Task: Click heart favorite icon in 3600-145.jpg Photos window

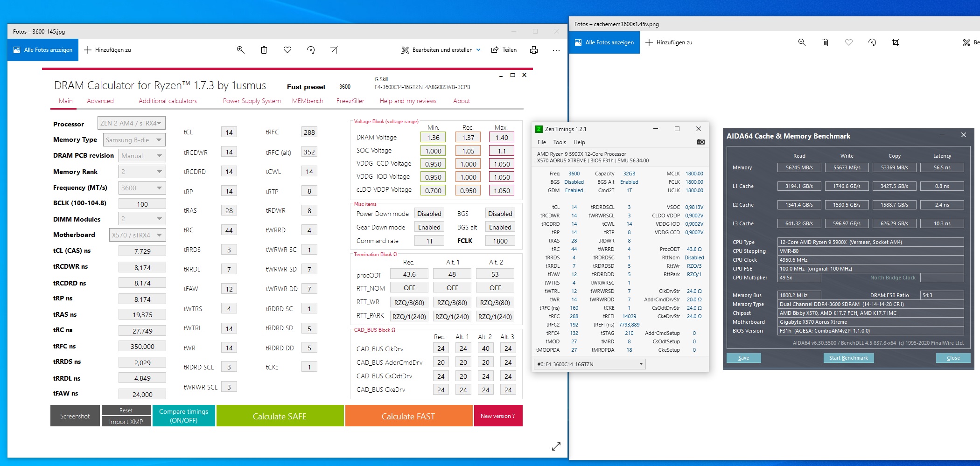Action: pos(287,50)
